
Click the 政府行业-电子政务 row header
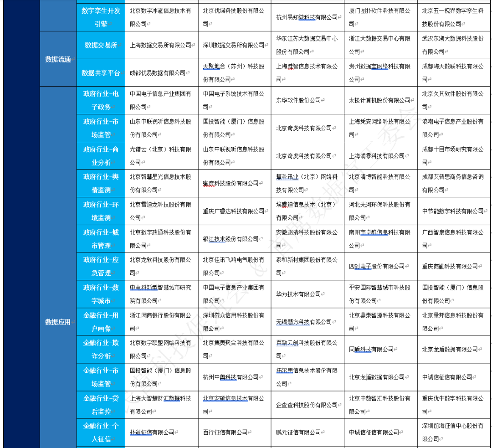click(100, 100)
